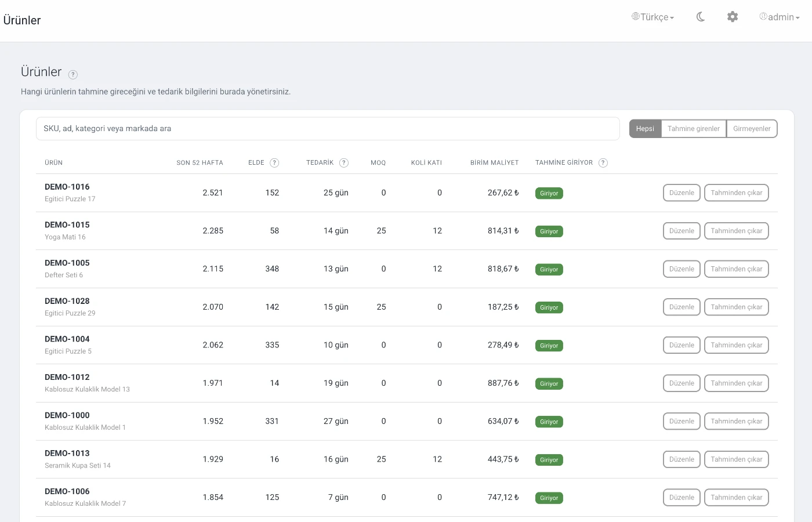Open settings via the gear icon
812x522 pixels.
(x=733, y=17)
